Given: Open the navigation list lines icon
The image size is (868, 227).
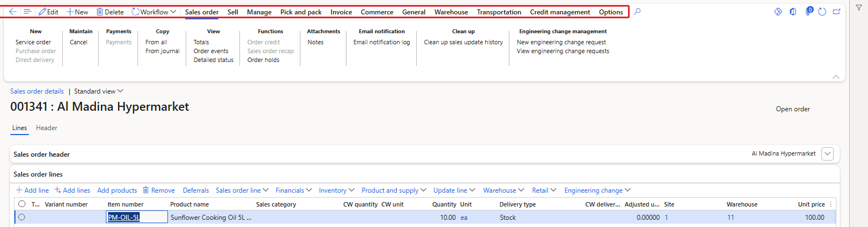Looking at the screenshot, I should (x=27, y=12).
